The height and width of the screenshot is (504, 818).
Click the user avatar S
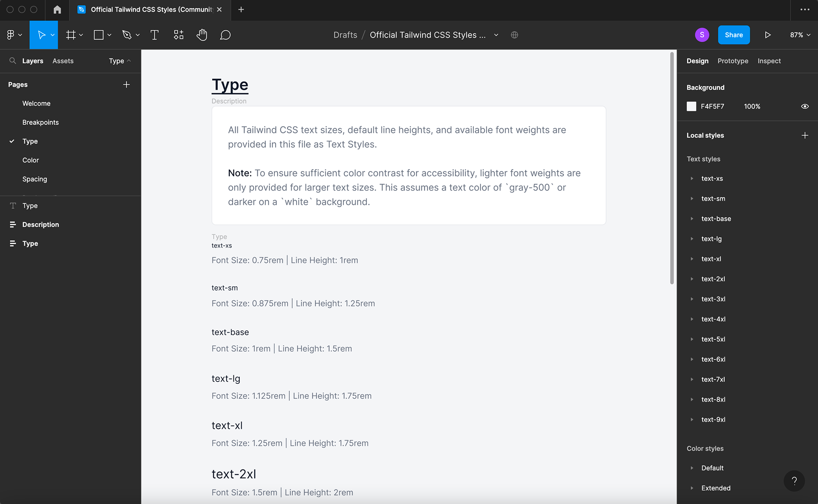[x=702, y=35]
